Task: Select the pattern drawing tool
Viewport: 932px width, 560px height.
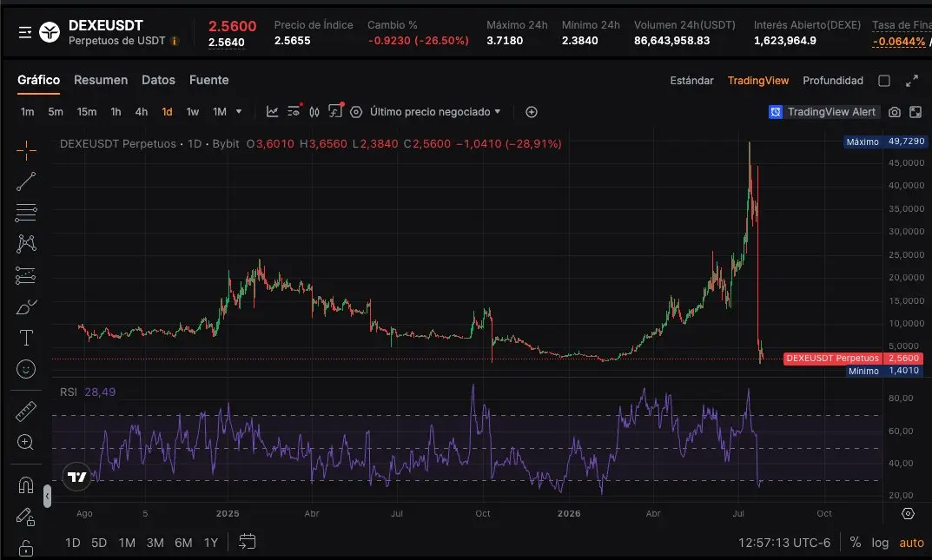Action: click(x=26, y=243)
